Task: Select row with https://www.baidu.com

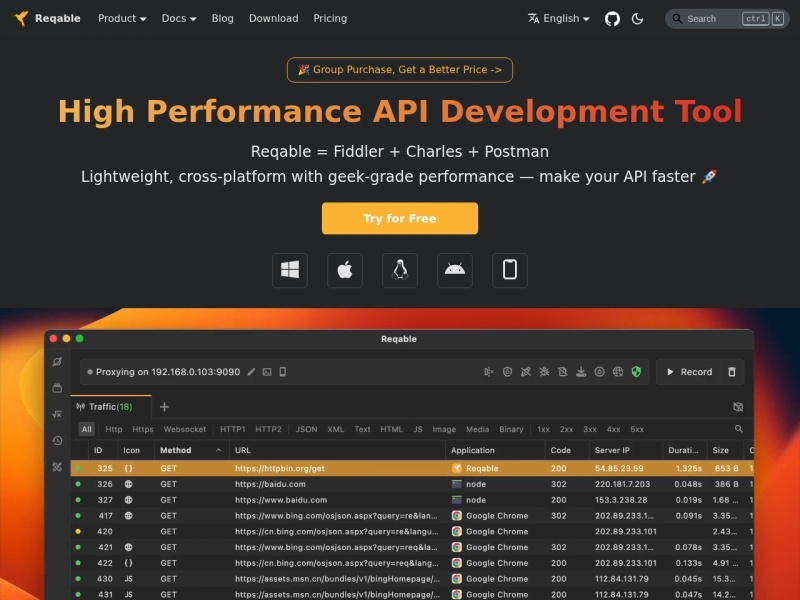Action: tap(412, 500)
